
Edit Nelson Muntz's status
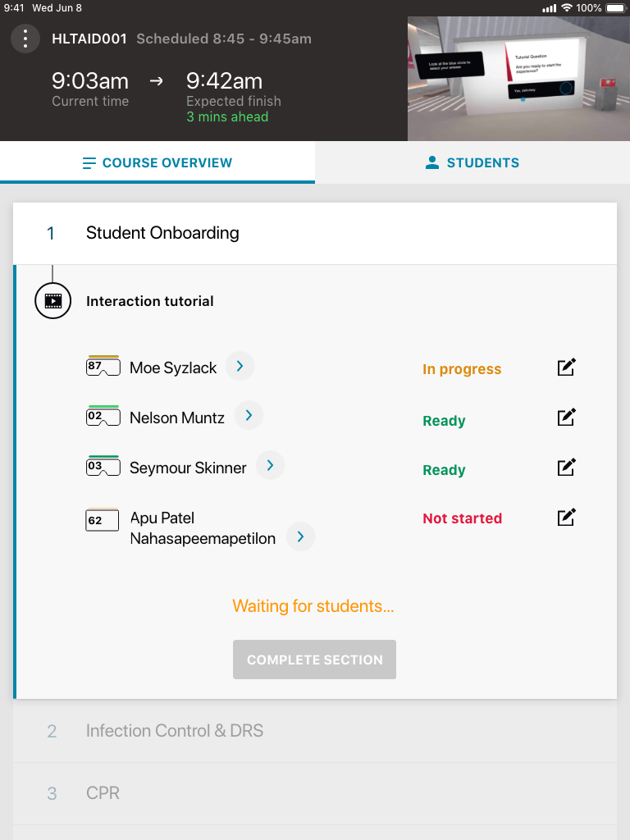[x=566, y=417]
